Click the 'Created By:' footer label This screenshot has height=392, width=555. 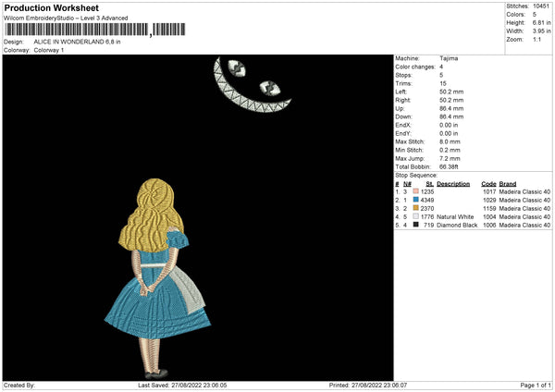(19, 386)
